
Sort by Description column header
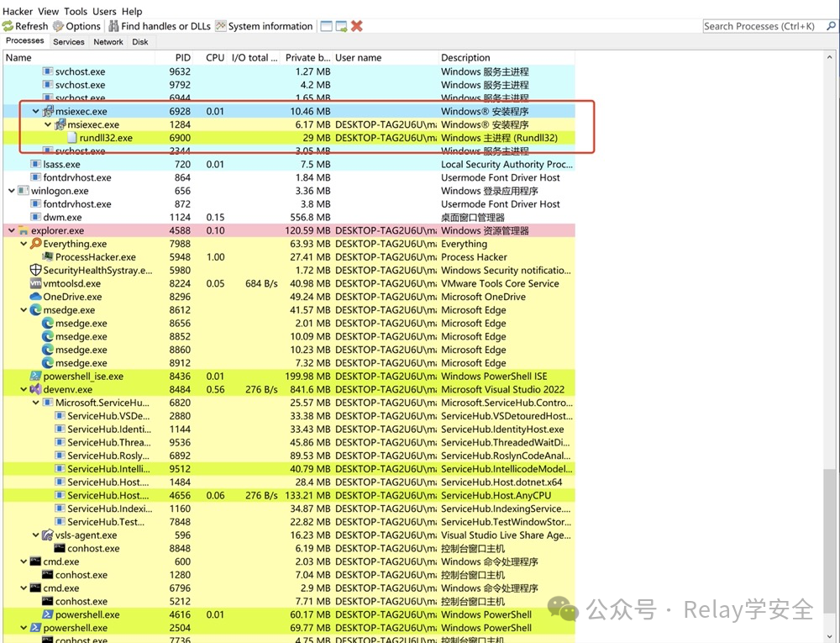point(507,57)
